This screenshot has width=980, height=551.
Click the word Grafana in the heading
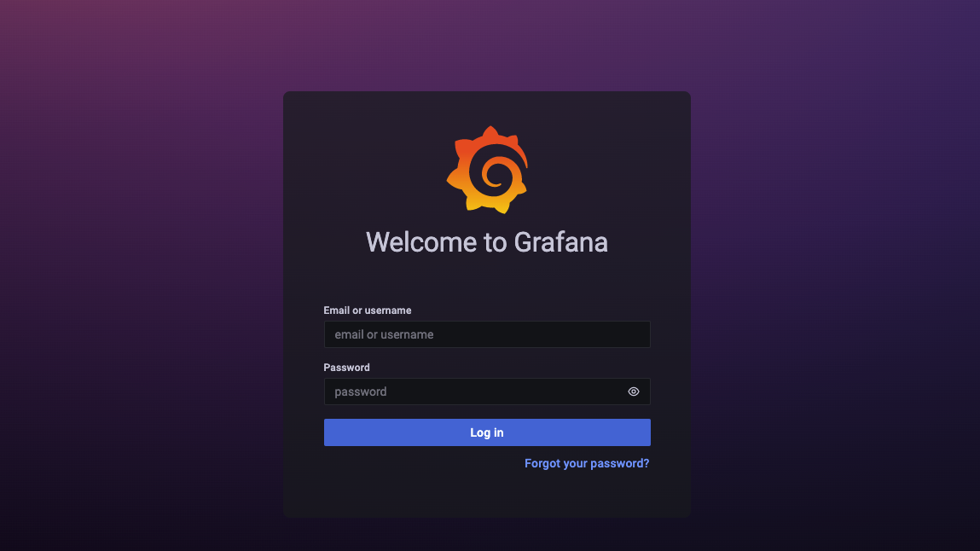(x=560, y=242)
